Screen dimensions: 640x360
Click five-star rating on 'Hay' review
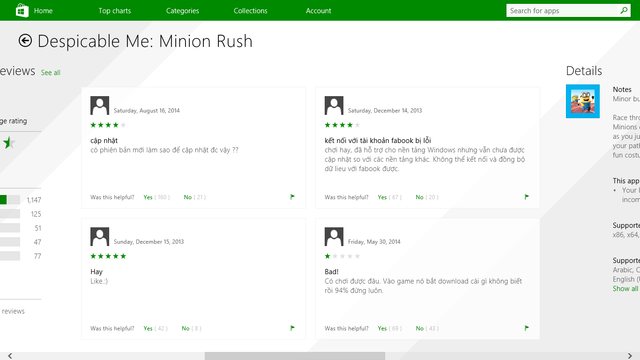click(108, 256)
